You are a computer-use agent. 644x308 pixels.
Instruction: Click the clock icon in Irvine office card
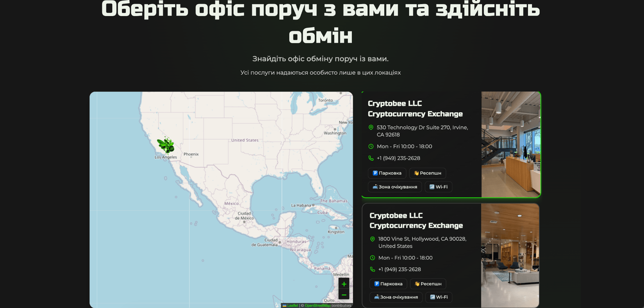point(371,146)
